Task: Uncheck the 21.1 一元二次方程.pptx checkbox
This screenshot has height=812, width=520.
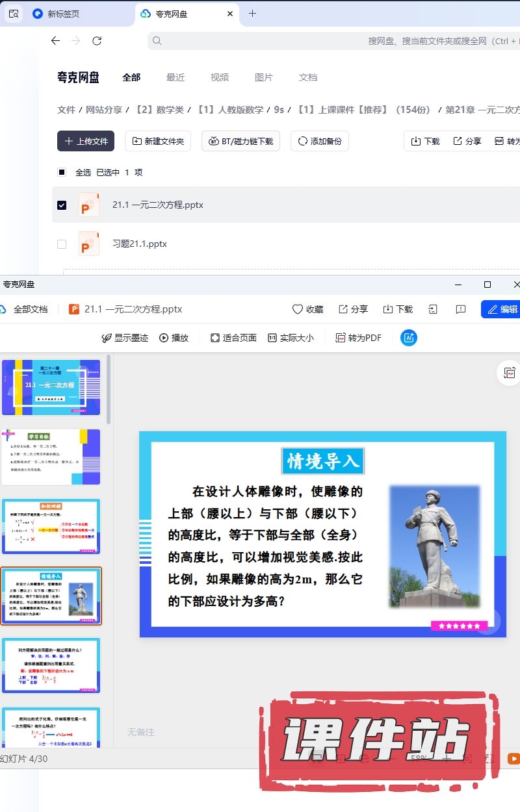Action: point(62,205)
